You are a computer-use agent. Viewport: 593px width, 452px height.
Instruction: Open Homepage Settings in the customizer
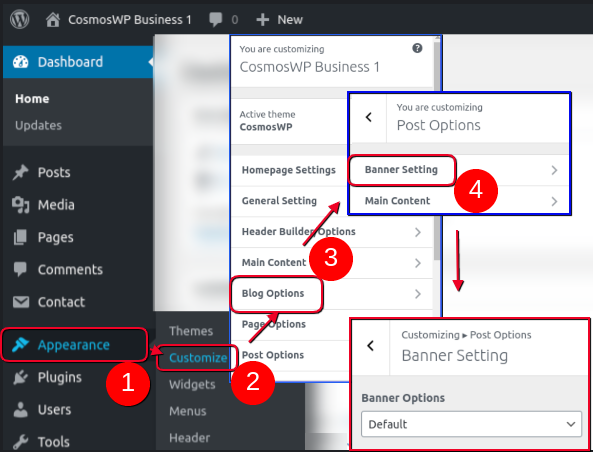(x=289, y=170)
